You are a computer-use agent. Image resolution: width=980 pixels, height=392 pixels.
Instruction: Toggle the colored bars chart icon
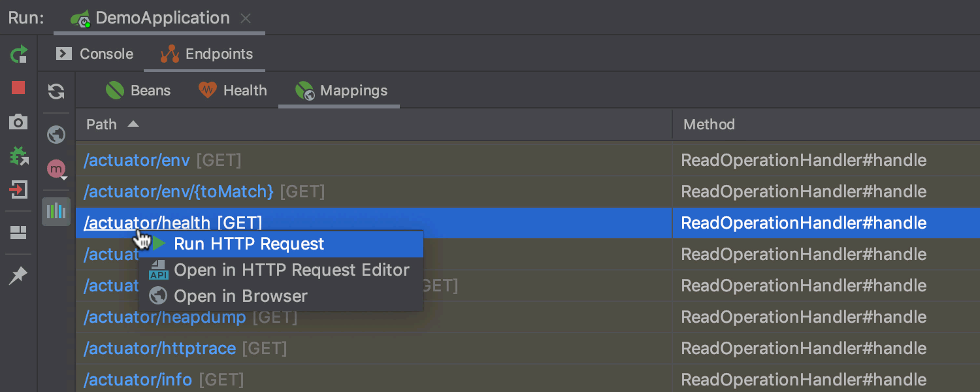click(x=56, y=212)
